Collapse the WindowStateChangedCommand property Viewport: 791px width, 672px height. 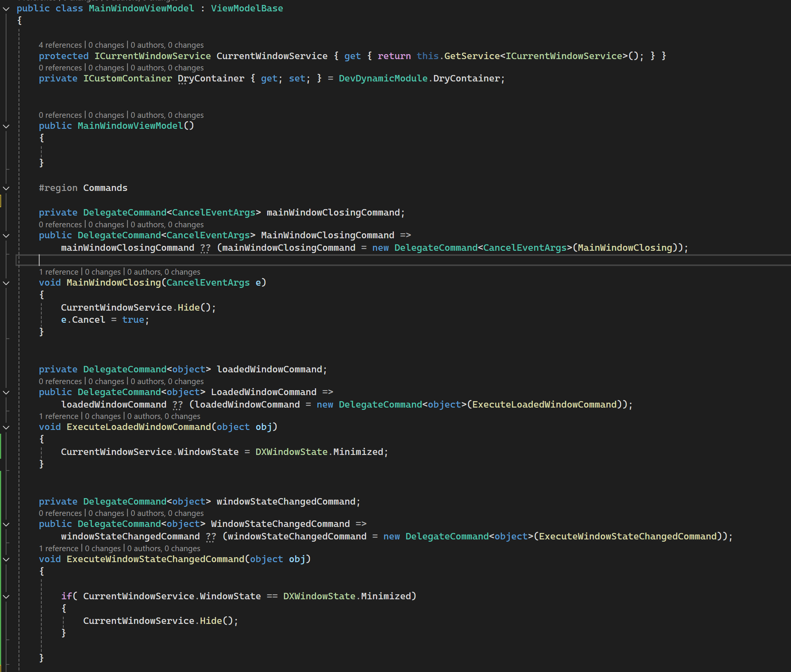tap(6, 525)
